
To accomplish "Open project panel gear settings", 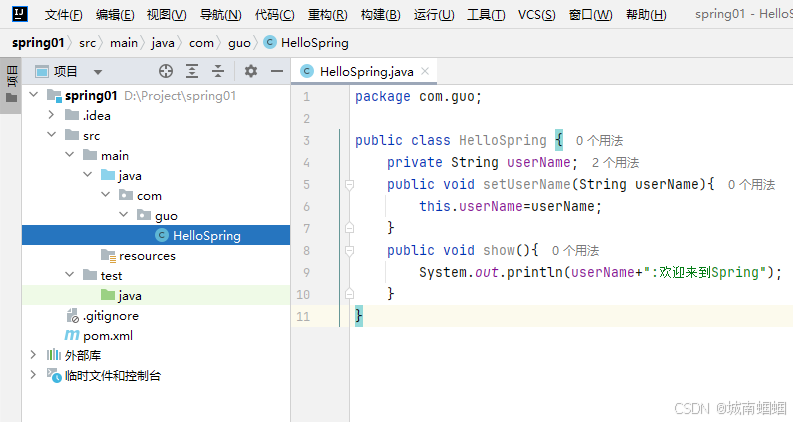I will tap(251, 71).
